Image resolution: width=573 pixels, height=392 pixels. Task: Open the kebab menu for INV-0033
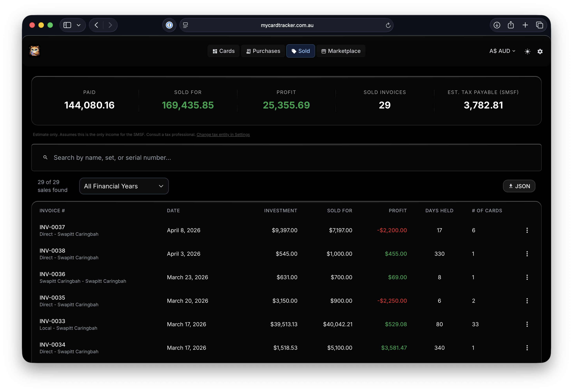(527, 324)
